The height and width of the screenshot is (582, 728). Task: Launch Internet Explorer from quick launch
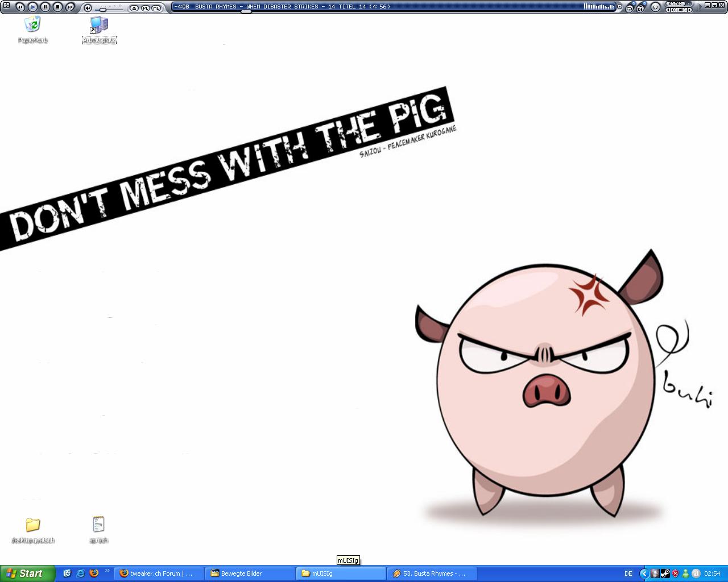coord(81,573)
